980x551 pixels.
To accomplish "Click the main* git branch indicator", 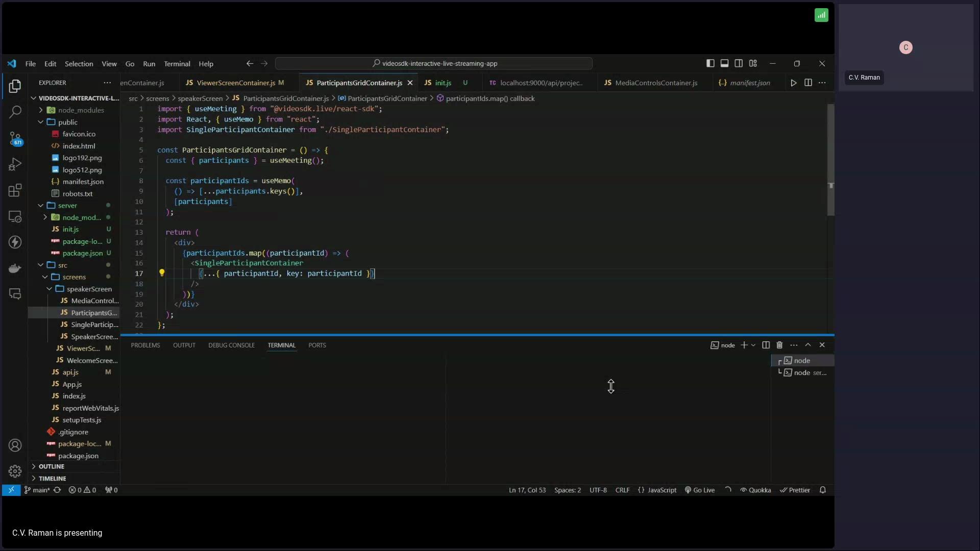I will [x=37, y=490].
